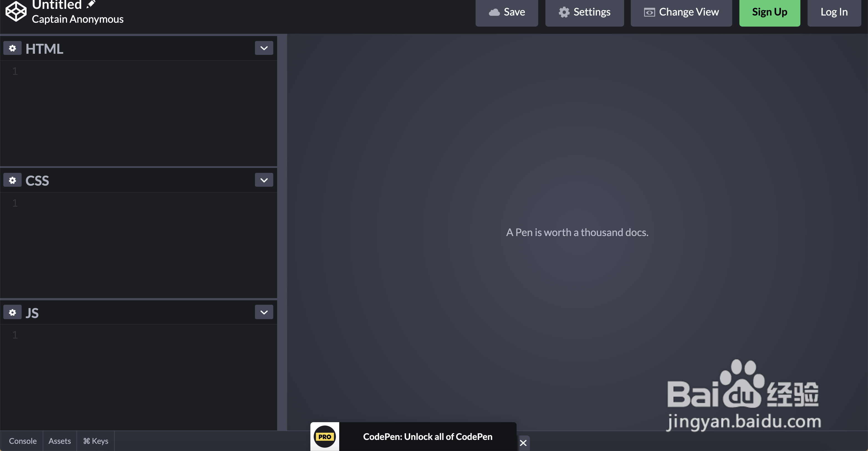Expand the HTML panel dropdown arrow
The height and width of the screenshot is (451, 868).
(x=264, y=49)
